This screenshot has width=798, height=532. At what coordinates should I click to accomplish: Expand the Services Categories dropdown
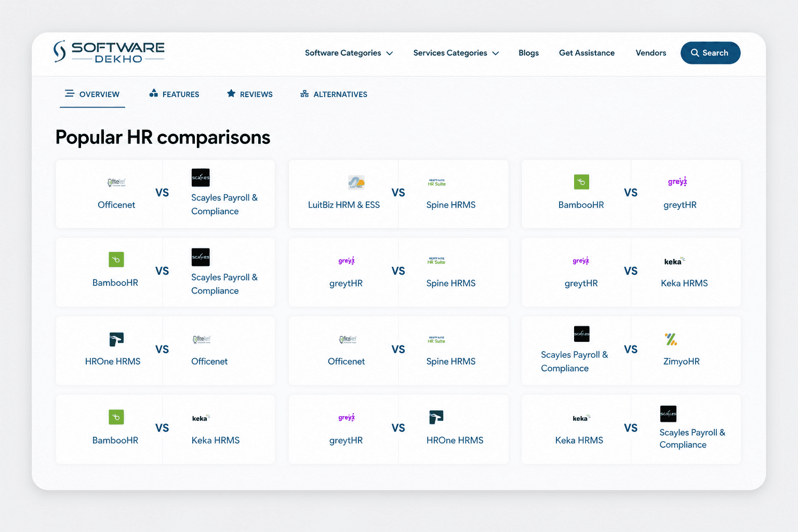pyautogui.click(x=456, y=53)
